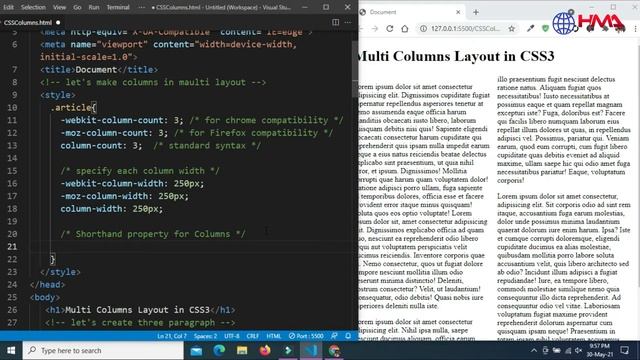640x360 pixels.
Task: Open the color picker eyedropper extension
Action: [x=530, y=29]
